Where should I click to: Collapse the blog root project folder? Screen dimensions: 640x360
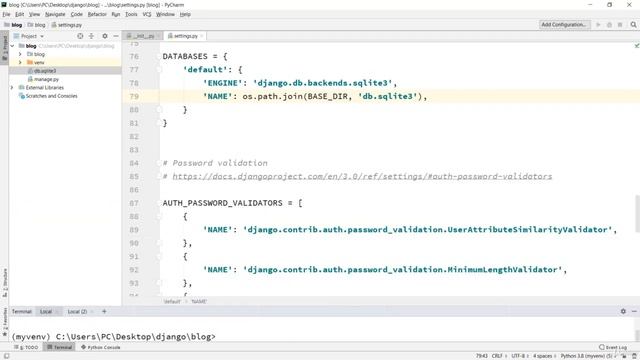(x=12, y=46)
